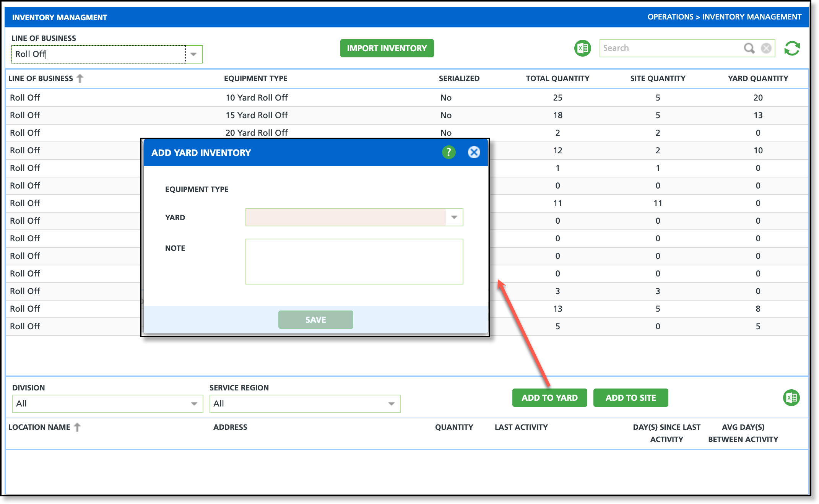Image resolution: width=819 pixels, height=504 pixels.
Task: Click the green refresh icon
Action: pyautogui.click(x=792, y=49)
